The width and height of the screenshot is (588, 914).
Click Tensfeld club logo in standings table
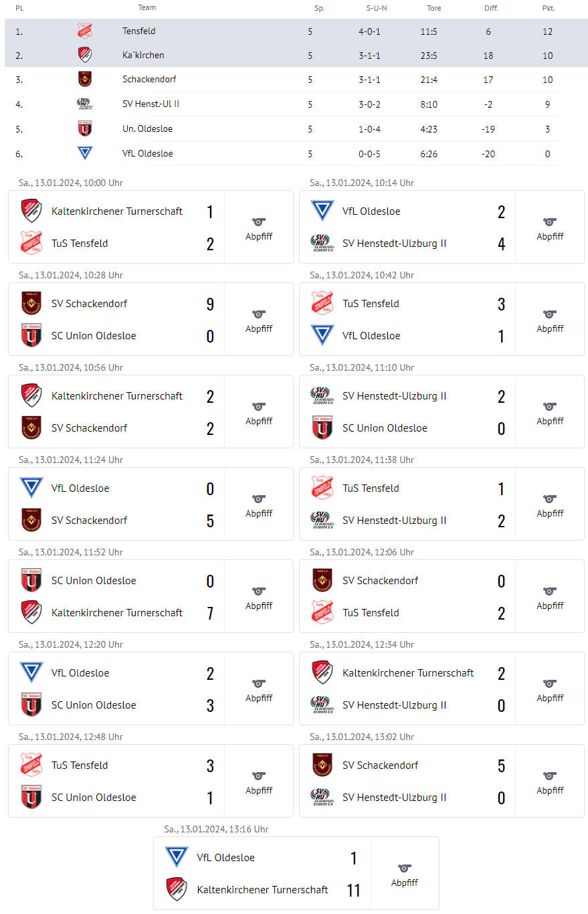coord(85,31)
